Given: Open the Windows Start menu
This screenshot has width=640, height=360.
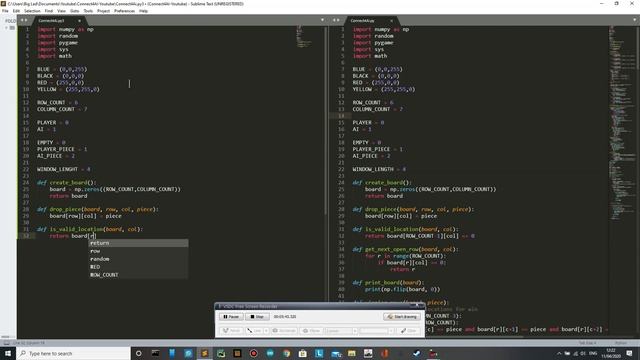Looking at the screenshot, I should [x=8, y=353].
